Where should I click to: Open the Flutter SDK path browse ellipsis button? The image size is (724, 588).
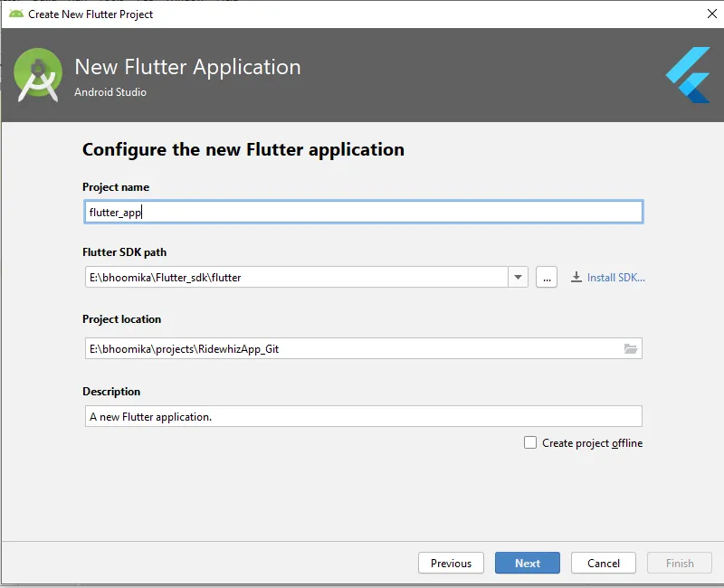click(x=546, y=278)
